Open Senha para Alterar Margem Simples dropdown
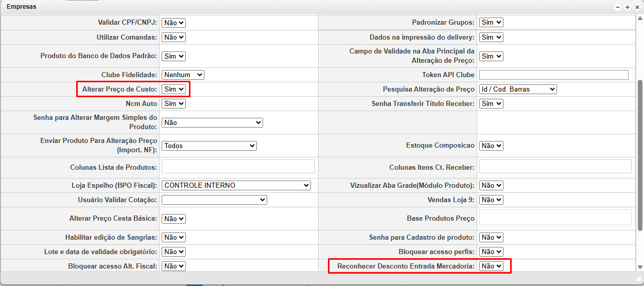 212,123
